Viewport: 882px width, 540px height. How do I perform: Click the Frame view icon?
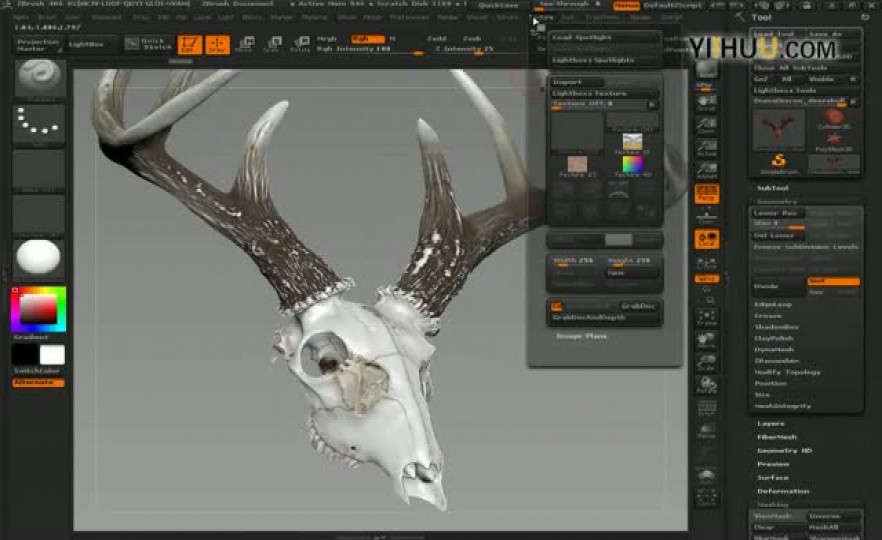tap(706, 318)
